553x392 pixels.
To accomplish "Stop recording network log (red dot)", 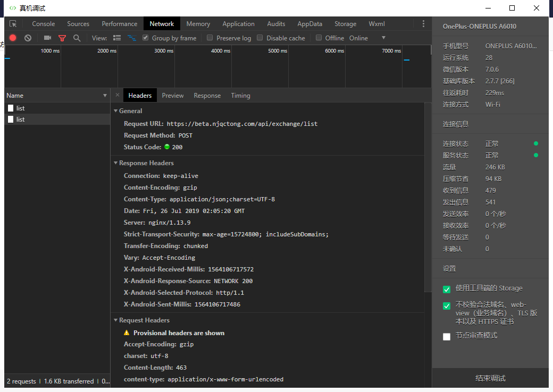I will coord(13,38).
